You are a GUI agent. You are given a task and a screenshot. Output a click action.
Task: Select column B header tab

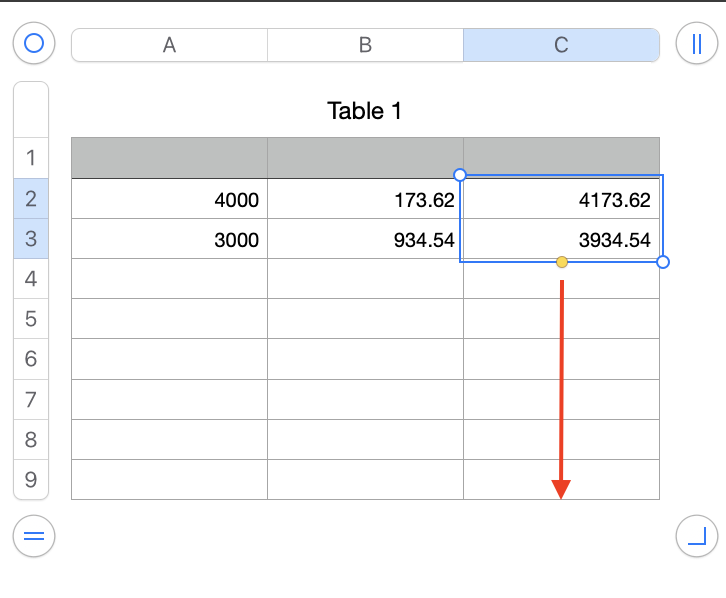click(365, 45)
